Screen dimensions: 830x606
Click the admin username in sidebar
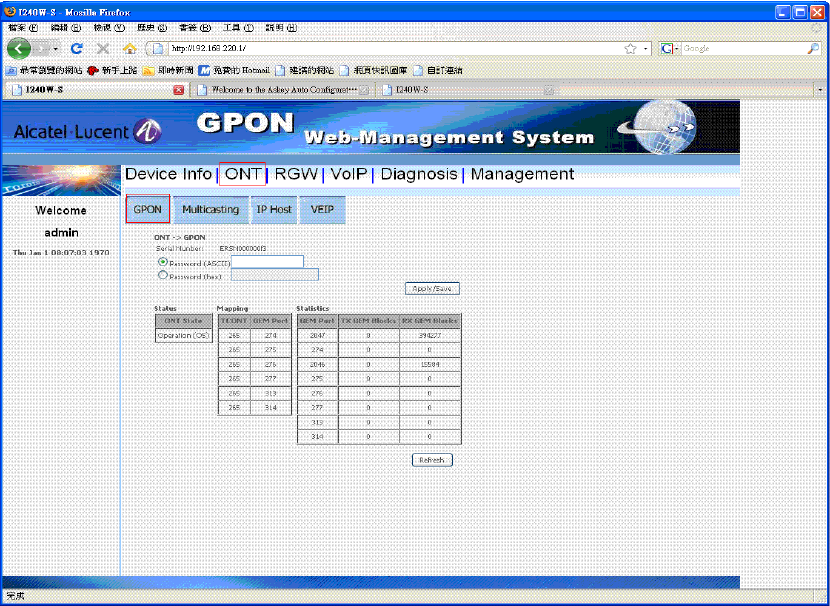(x=61, y=232)
